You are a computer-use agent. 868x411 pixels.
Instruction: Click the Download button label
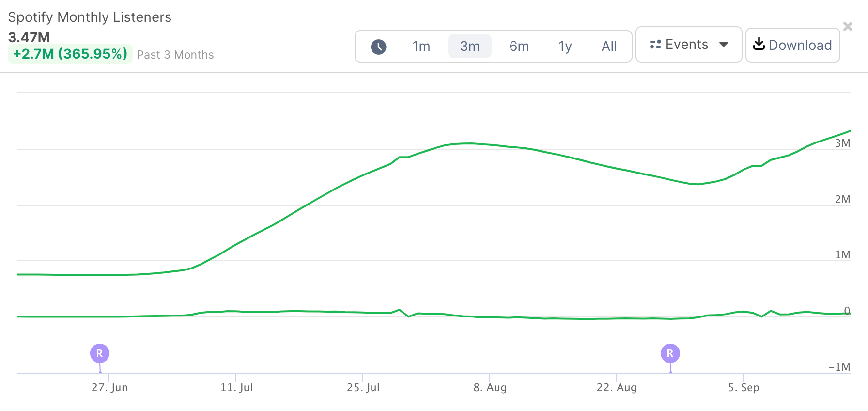tap(800, 45)
